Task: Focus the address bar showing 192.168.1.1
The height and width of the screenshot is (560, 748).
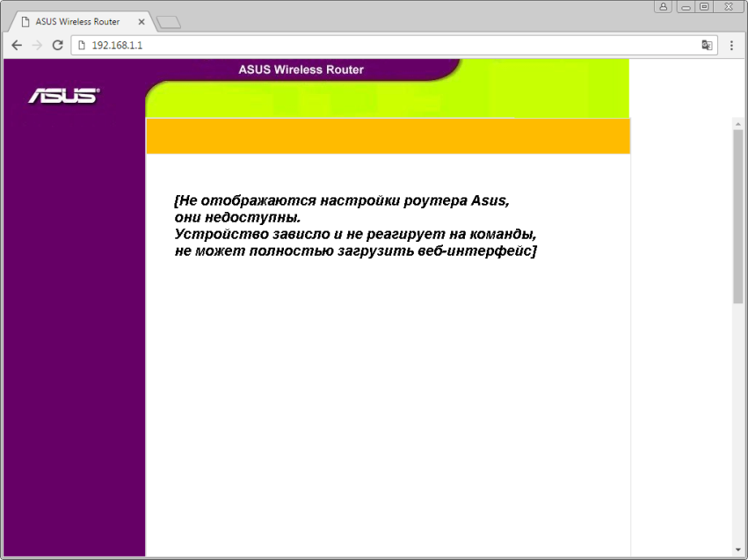Action: [394, 46]
